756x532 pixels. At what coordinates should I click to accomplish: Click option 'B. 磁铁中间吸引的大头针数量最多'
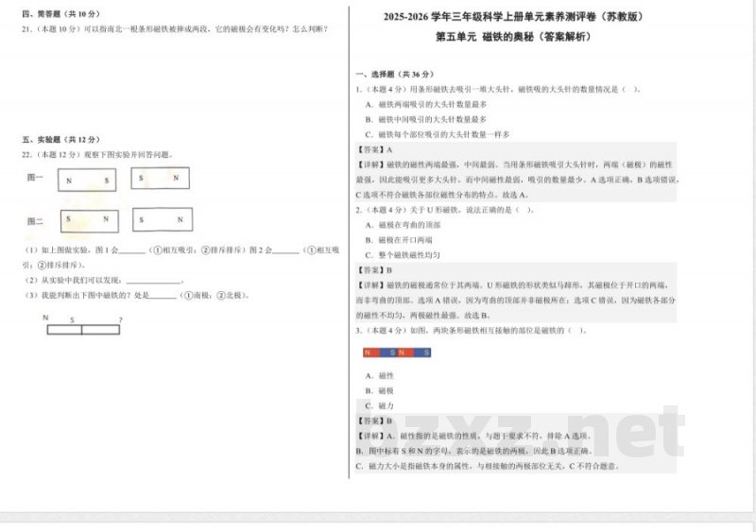pos(426,119)
